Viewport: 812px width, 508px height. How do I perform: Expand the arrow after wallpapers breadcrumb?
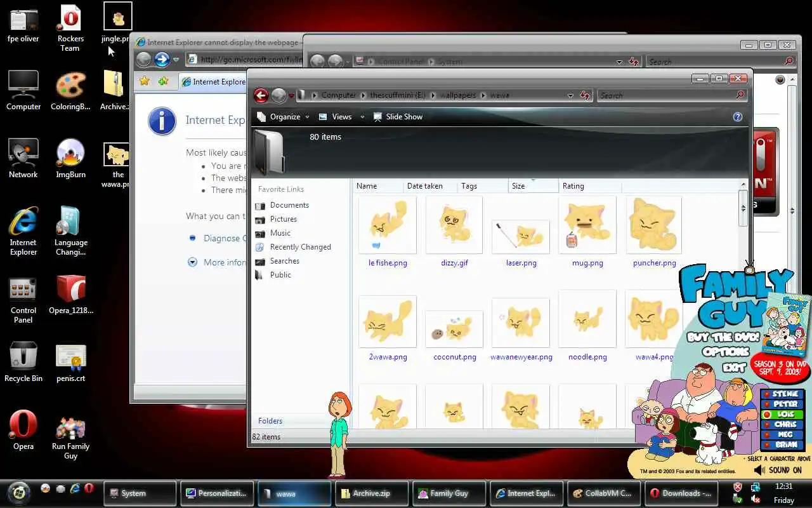pyautogui.click(x=483, y=95)
